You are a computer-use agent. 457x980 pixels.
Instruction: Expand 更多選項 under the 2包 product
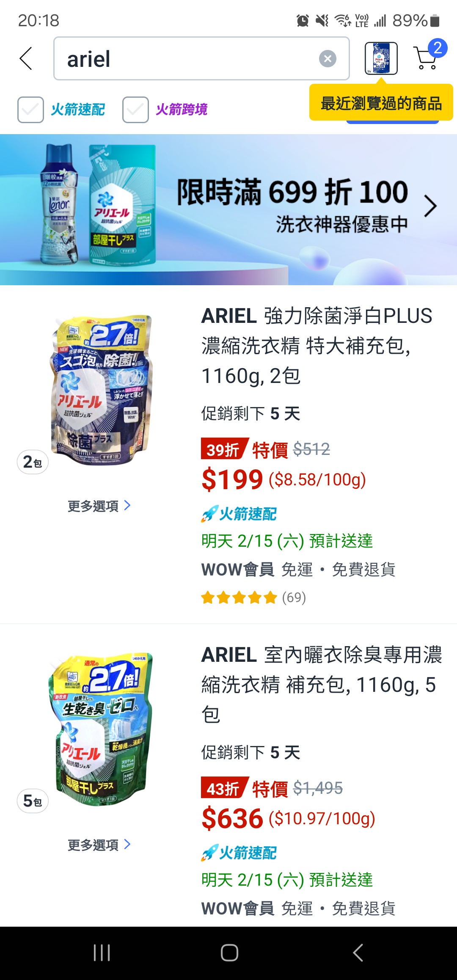(99, 506)
